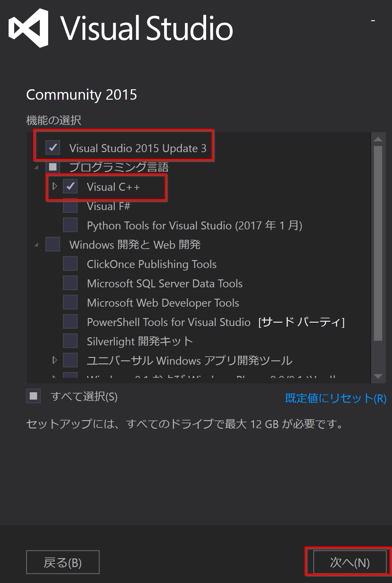Image resolution: width=392 pixels, height=583 pixels.
Task: Select the Visual C++ row label
Action: [x=113, y=187]
